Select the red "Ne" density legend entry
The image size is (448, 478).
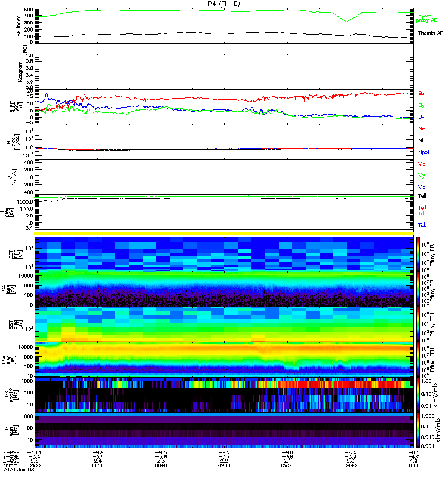coord(421,128)
